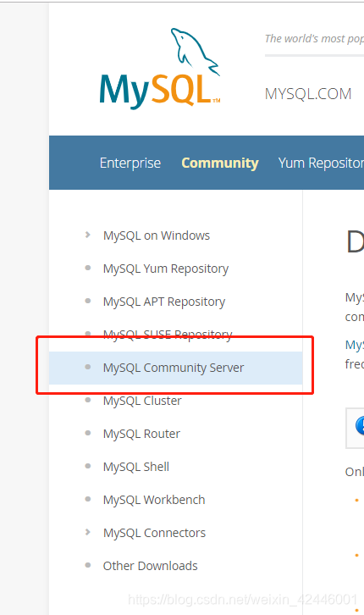Open the Yum Repository tab
Screen dimensions: 364x615
tap(321, 163)
